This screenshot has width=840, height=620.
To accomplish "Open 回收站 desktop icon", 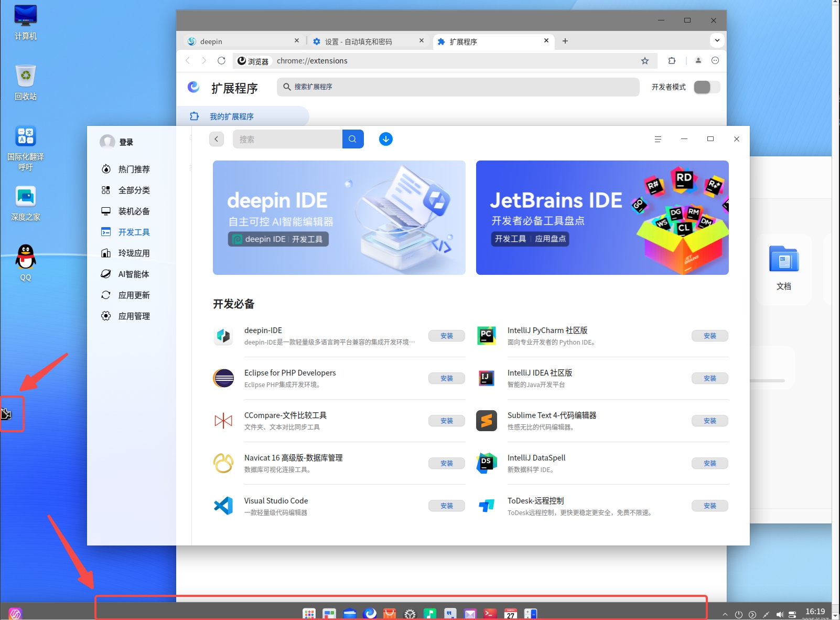I will tap(26, 82).
